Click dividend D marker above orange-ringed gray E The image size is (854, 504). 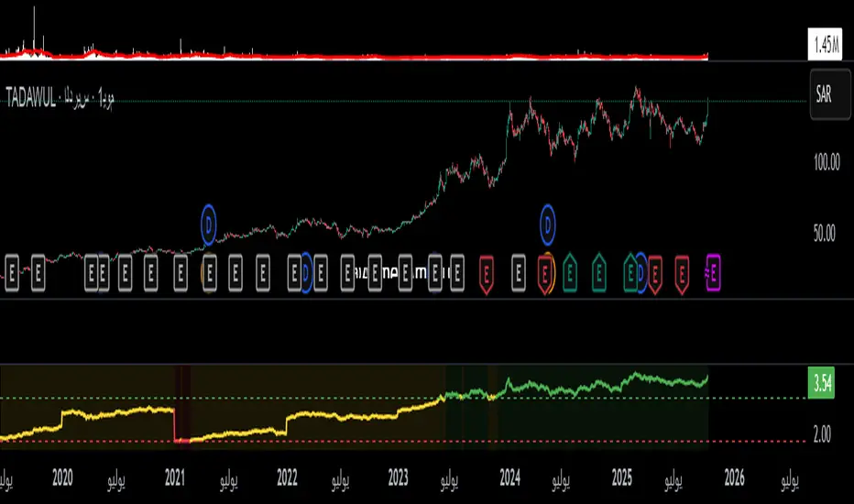[x=209, y=225]
